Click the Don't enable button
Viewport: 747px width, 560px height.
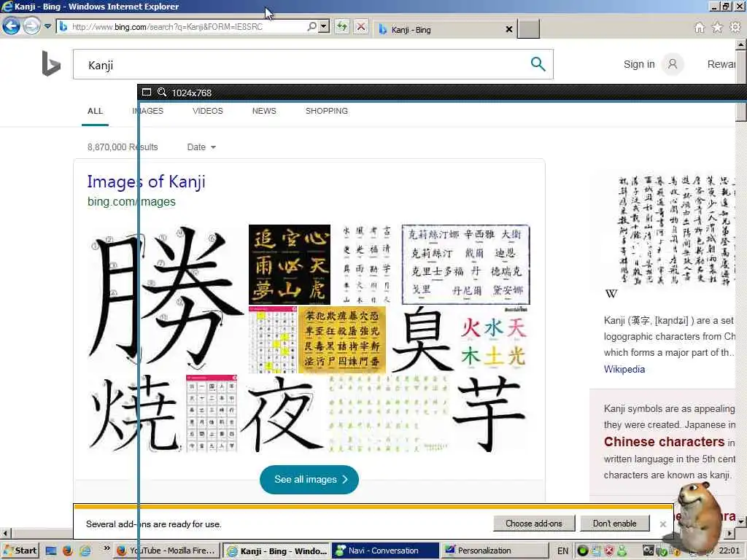point(614,524)
